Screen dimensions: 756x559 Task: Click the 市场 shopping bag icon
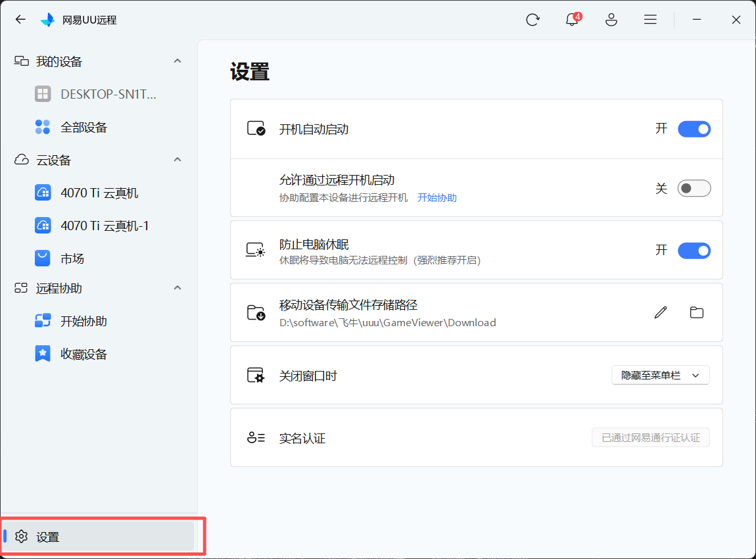pos(43,258)
